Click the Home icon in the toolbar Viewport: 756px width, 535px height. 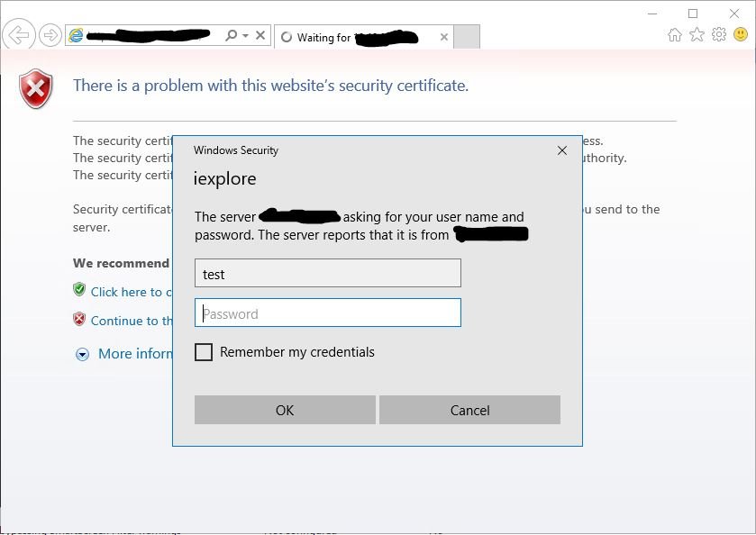click(674, 33)
